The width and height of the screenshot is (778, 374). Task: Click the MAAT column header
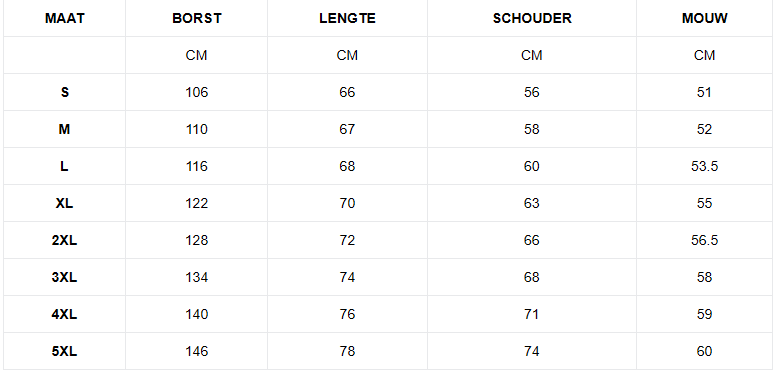point(65,18)
